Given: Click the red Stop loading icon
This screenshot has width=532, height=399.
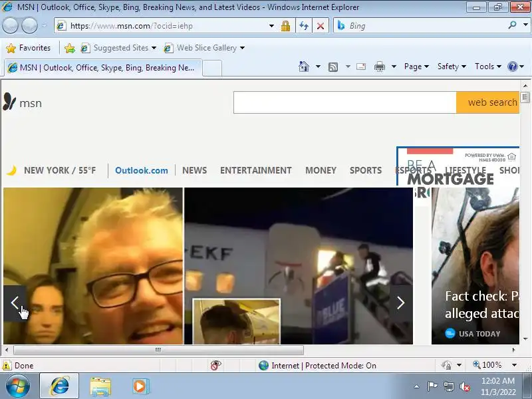Looking at the screenshot, I should (321, 26).
